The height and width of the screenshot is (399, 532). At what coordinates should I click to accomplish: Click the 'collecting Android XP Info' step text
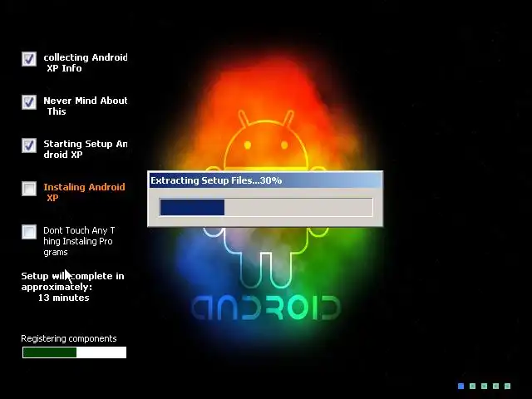[86, 63]
